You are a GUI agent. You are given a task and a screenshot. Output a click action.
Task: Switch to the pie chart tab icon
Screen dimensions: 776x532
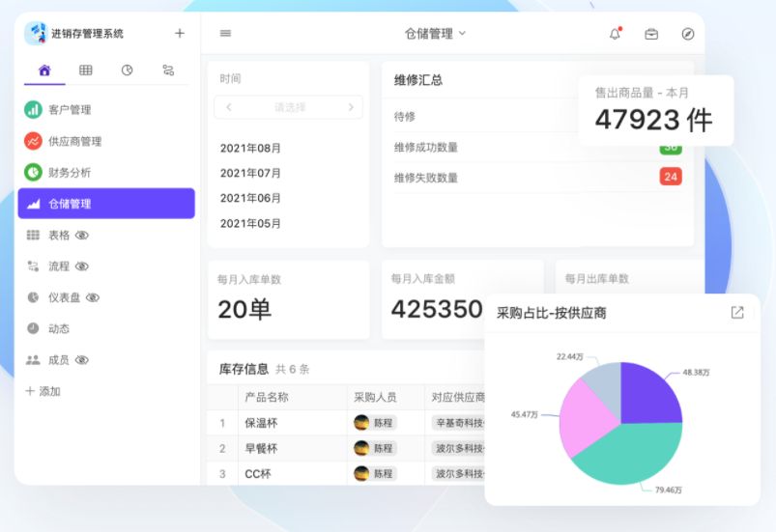(128, 70)
